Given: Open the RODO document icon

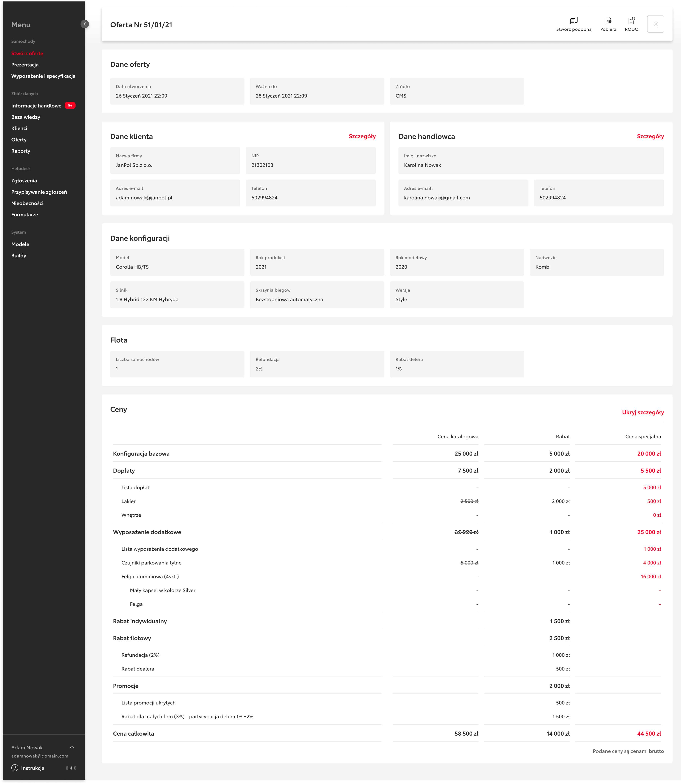Looking at the screenshot, I should point(631,20).
